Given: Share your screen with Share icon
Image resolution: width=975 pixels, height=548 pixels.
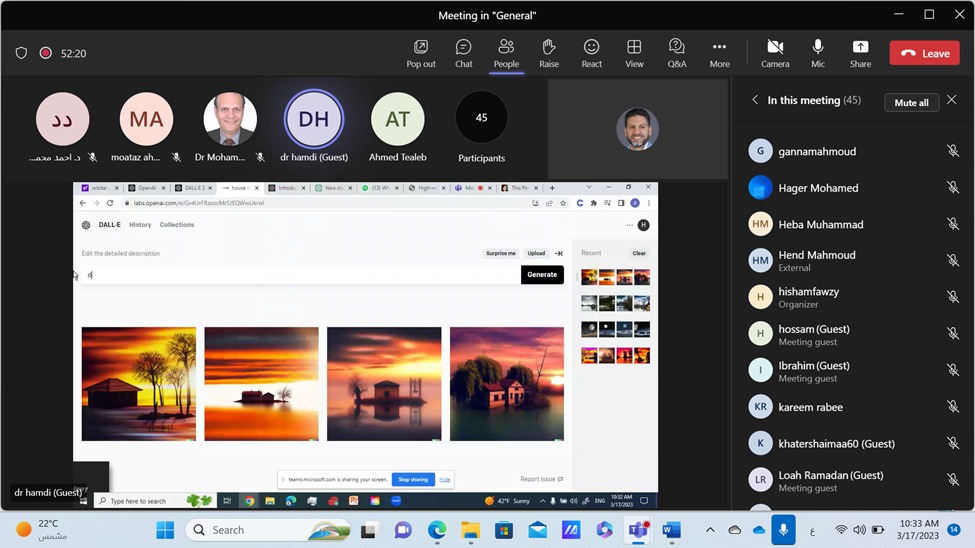Looking at the screenshot, I should click(x=860, y=53).
